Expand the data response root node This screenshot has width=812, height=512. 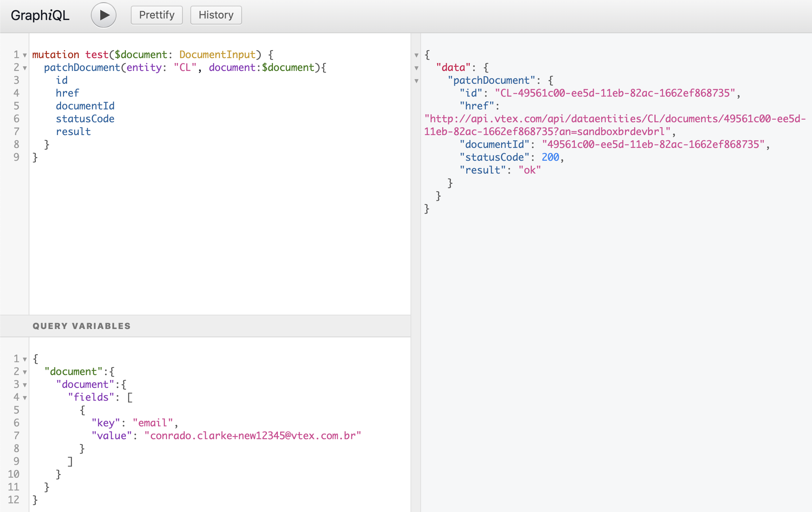[x=418, y=54]
